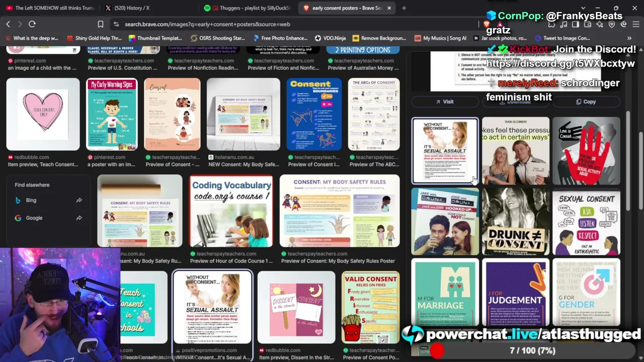Select the 'Sexual Consent Ask Listen Respect' image

(x=586, y=221)
